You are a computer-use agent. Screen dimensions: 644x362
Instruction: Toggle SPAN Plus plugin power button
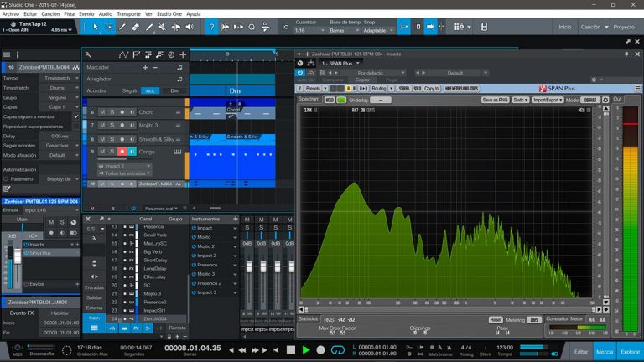300,73
